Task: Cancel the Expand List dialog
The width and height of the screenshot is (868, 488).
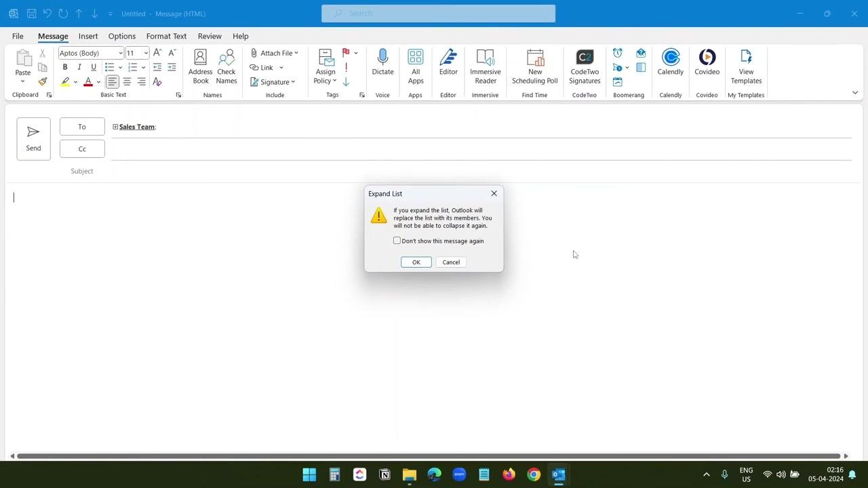Action: [451, 262]
